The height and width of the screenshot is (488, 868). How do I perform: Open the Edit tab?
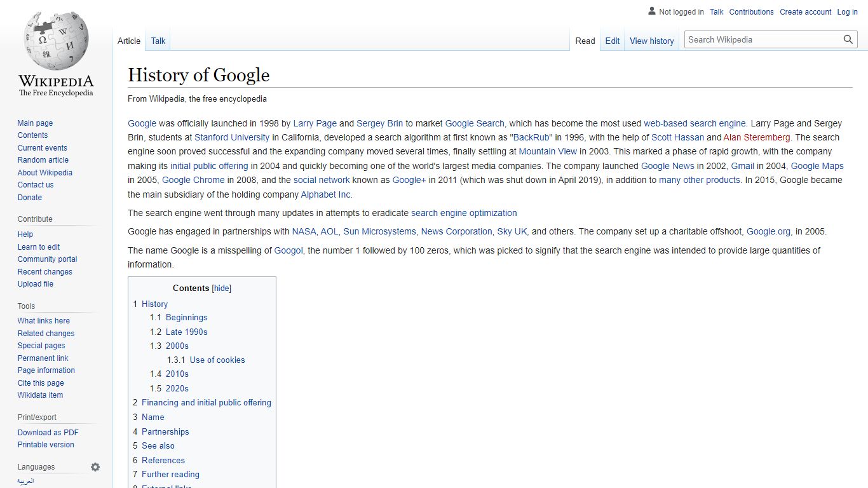[x=613, y=41]
